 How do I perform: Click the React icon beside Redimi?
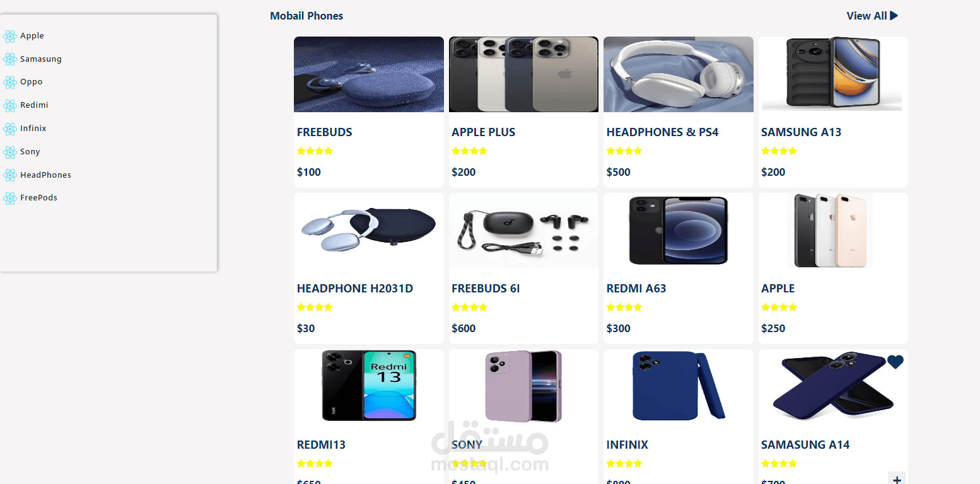9,106
